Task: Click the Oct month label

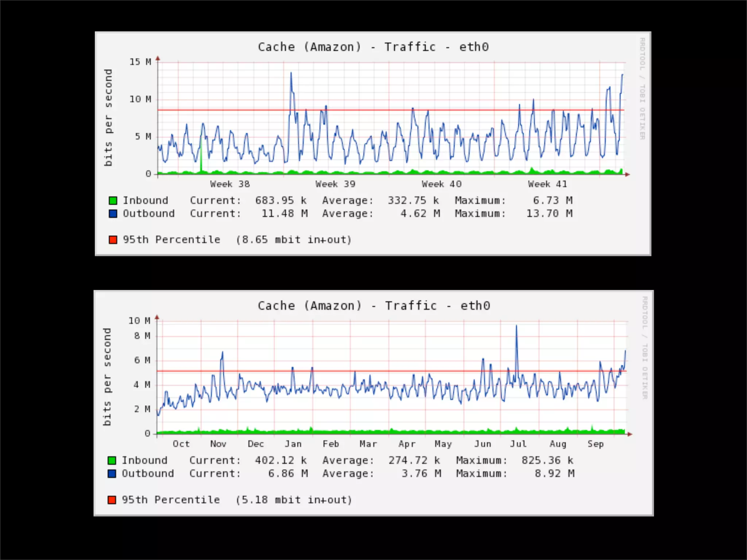Action: pyautogui.click(x=181, y=444)
